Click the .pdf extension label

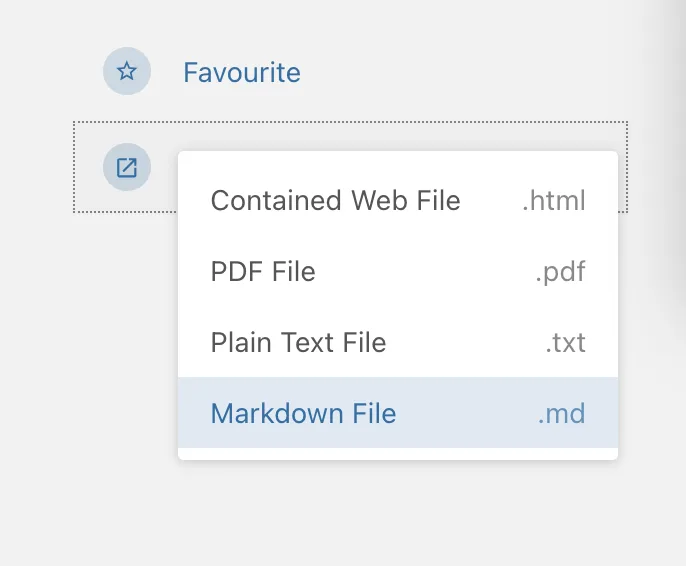(x=560, y=271)
